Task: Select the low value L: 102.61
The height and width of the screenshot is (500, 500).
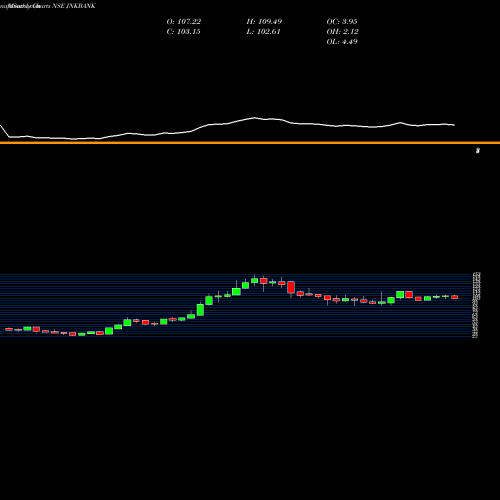Action: (263, 32)
